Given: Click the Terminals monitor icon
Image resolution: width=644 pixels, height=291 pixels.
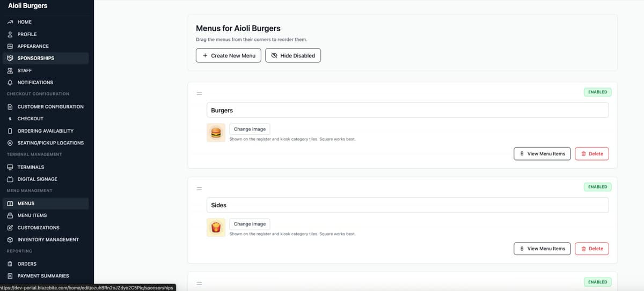Looking at the screenshot, I should (10, 167).
